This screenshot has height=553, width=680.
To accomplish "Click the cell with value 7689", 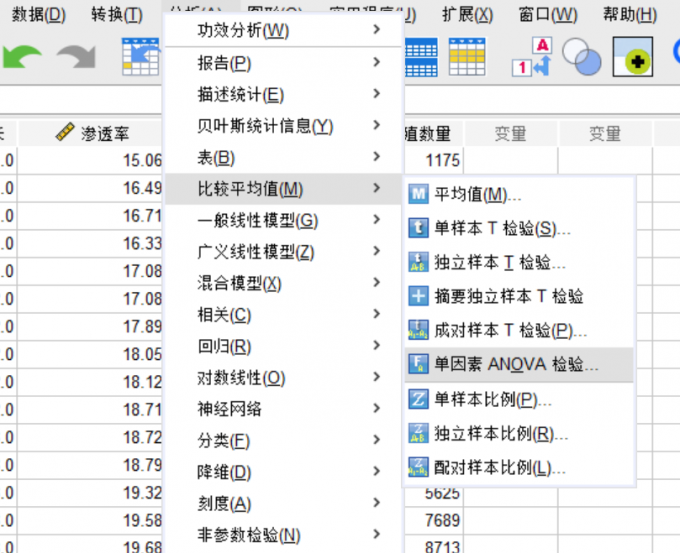I will tap(434, 520).
